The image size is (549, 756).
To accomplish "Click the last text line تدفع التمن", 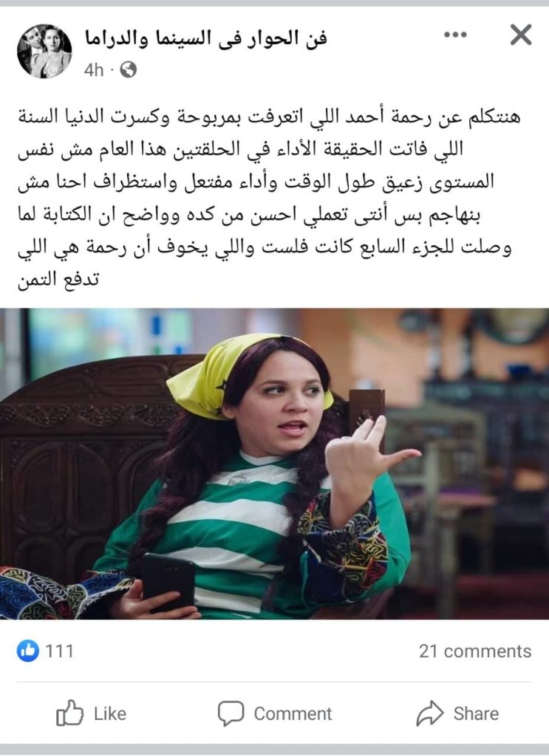I will click(x=58, y=280).
